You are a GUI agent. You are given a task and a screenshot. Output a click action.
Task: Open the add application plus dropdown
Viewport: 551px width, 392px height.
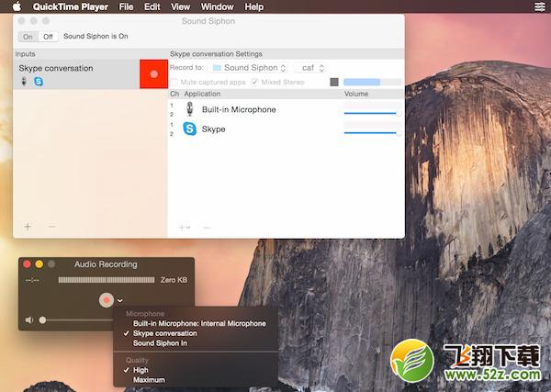185,228
